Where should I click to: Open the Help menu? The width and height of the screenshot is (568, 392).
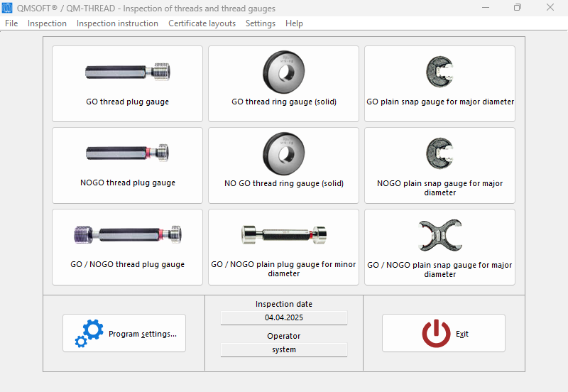294,23
